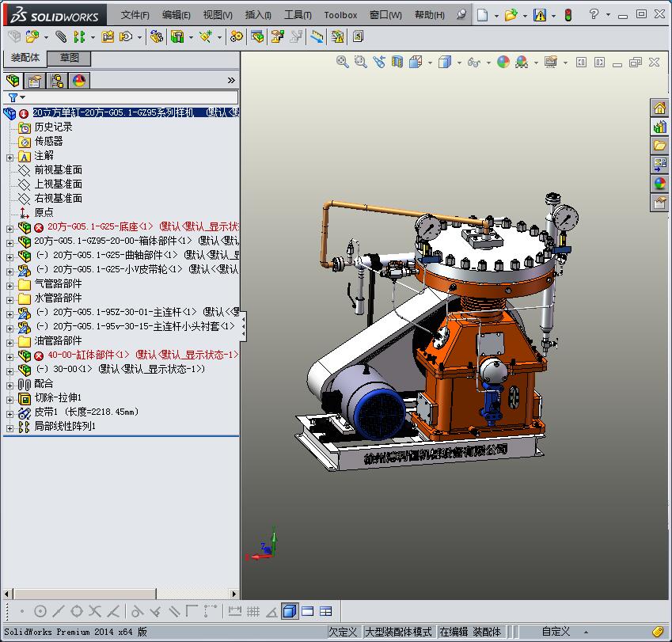Toggle the tree filter funnel
The width and height of the screenshot is (672, 642).
click(x=13, y=97)
